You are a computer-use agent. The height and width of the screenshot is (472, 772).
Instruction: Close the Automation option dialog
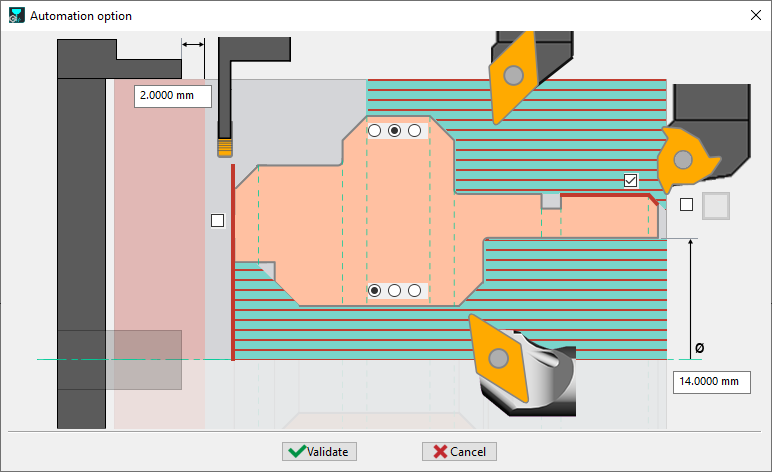pos(753,16)
